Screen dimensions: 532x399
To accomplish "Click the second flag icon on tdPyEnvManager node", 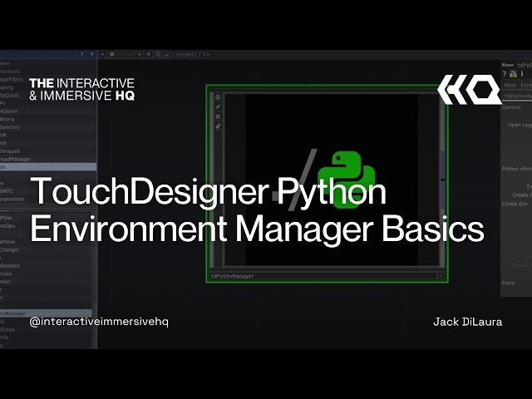I will [218, 106].
